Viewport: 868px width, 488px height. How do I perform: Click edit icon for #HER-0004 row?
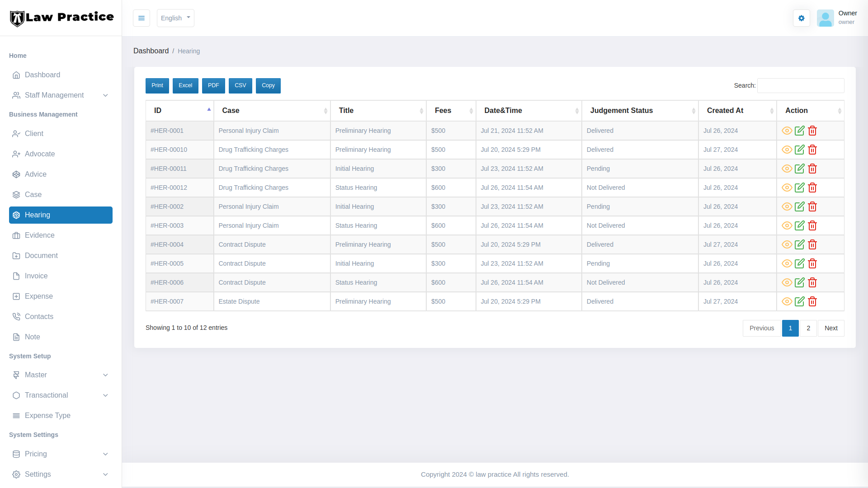point(799,244)
